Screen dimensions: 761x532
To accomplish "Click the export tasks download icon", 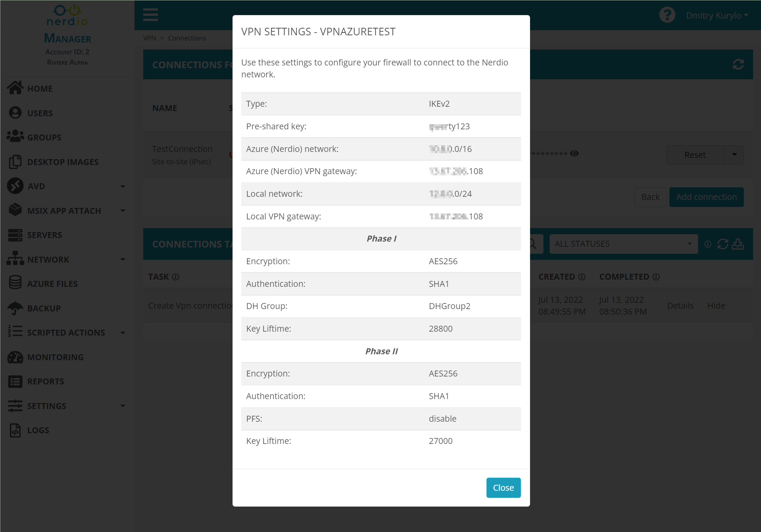I will tap(738, 244).
